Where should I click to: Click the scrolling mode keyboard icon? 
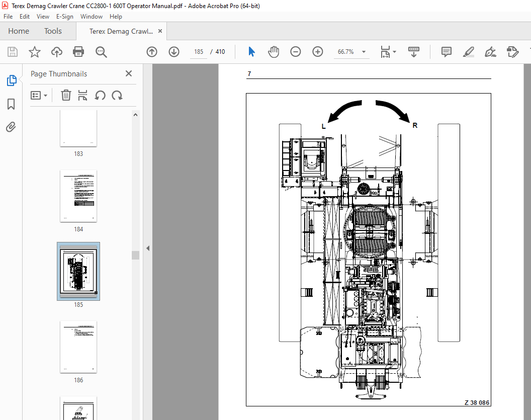point(413,52)
